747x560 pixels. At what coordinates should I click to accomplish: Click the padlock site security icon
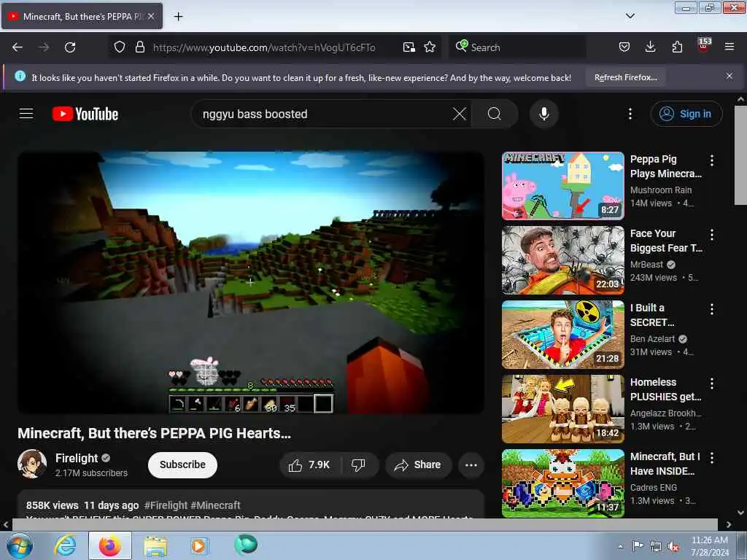[139, 47]
